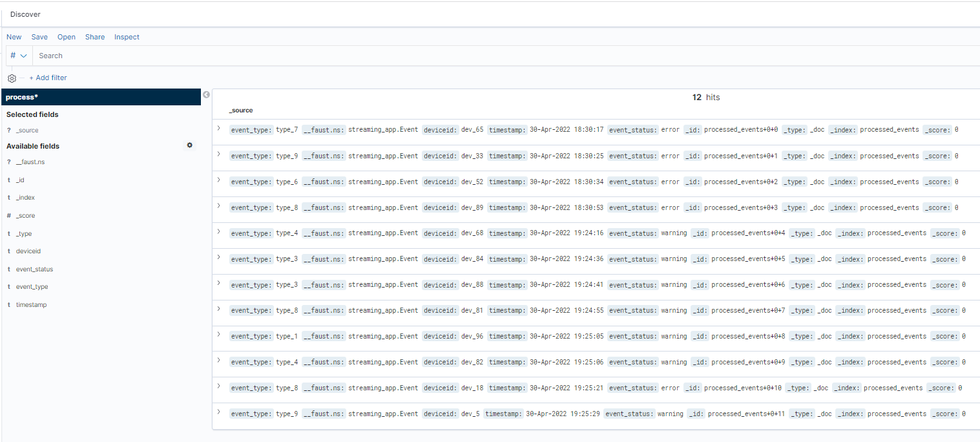The height and width of the screenshot is (442, 980).
Task: Click Selected fields heading
Action: (32, 114)
